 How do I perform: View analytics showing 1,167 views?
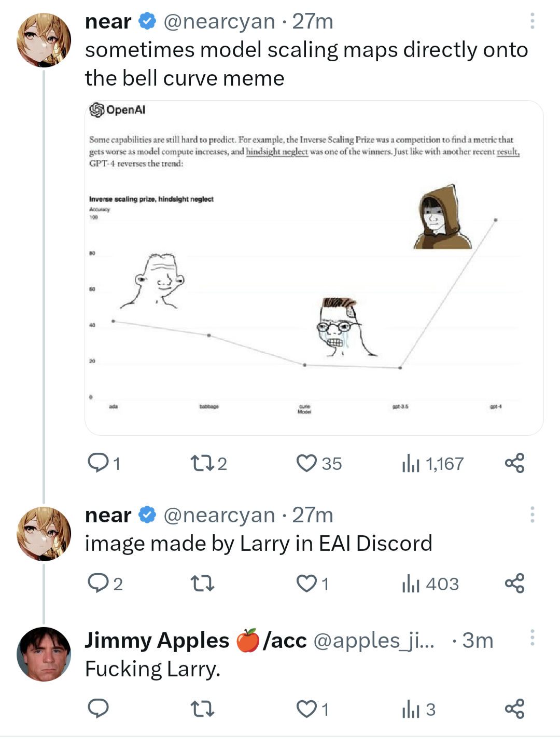click(x=433, y=463)
